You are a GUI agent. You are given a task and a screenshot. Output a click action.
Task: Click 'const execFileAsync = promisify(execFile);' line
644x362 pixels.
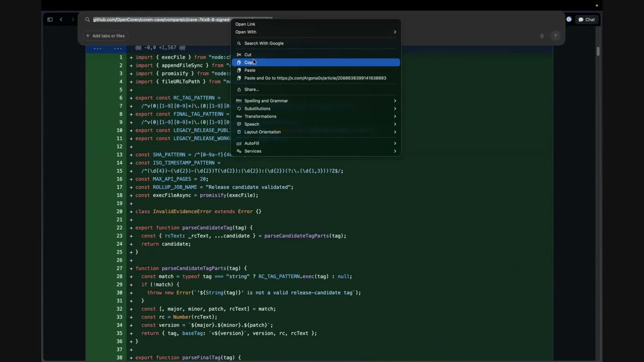[x=197, y=195]
